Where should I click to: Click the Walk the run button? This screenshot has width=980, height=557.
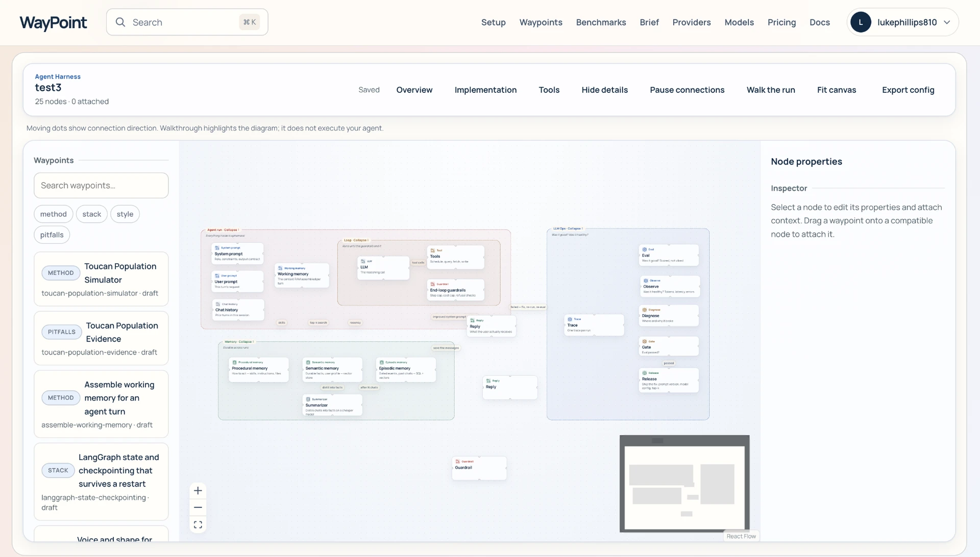coord(770,90)
